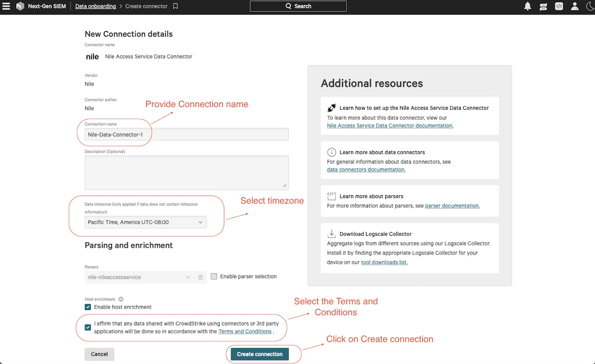Toggle the Terms and Conditions affirmation checkbox
The image size is (595, 364).
(x=88, y=328)
